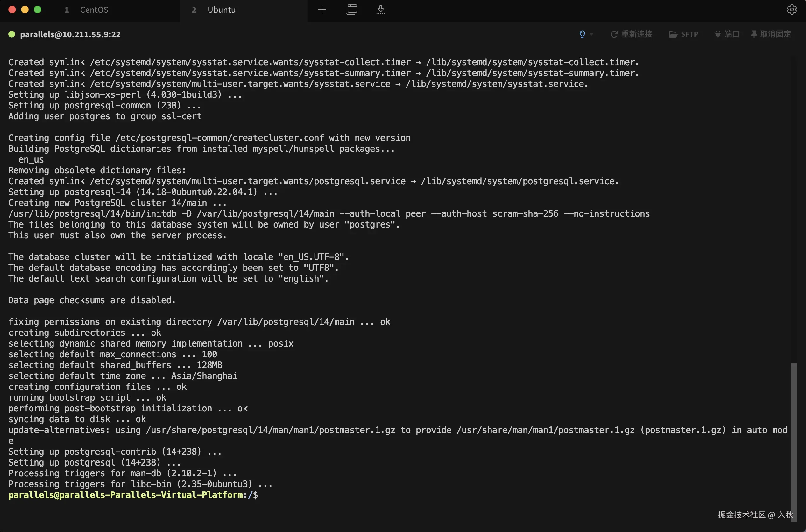Viewport: 806px width, 532px height.
Task: Click the parallels@10.211.55.9:22 host label
Action: [70, 34]
